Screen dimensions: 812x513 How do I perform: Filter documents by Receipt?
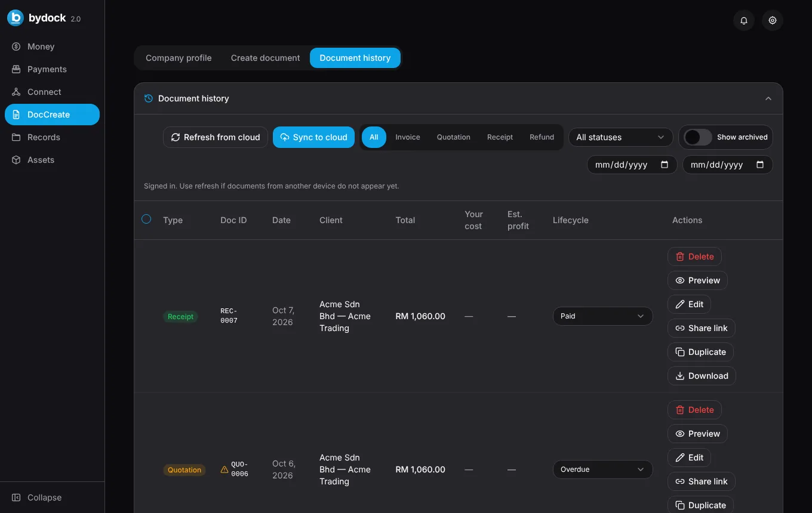coord(500,137)
